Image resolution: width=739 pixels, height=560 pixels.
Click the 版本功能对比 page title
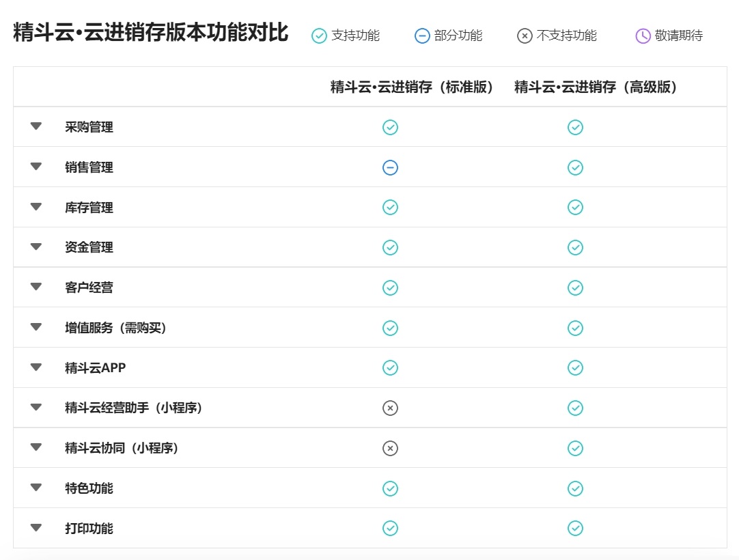(x=151, y=32)
